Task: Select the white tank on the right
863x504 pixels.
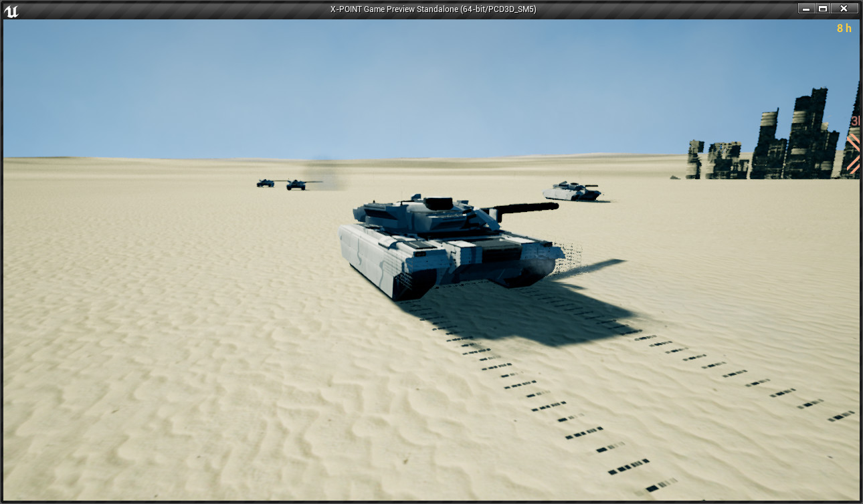Action: tap(572, 192)
